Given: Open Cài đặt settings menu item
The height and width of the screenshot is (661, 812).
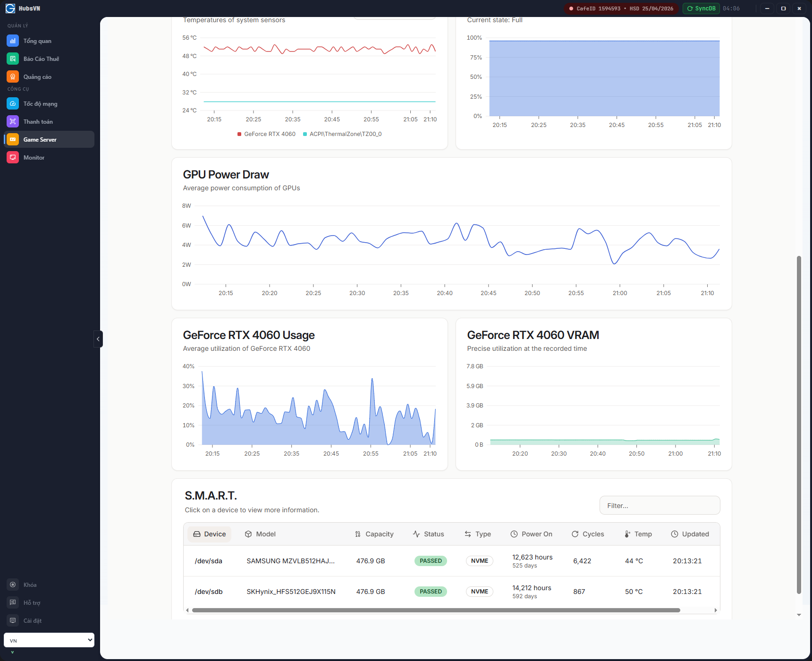Looking at the screenshot, I should (32, 621).
